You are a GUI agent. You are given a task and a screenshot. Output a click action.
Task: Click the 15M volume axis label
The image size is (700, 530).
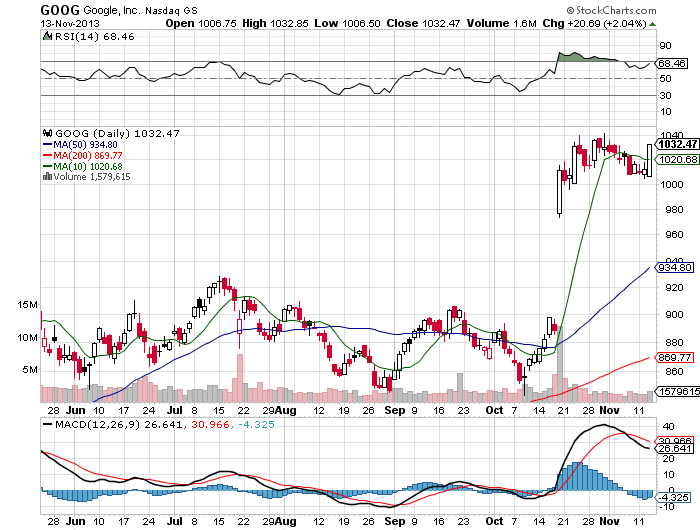(28, 305)
